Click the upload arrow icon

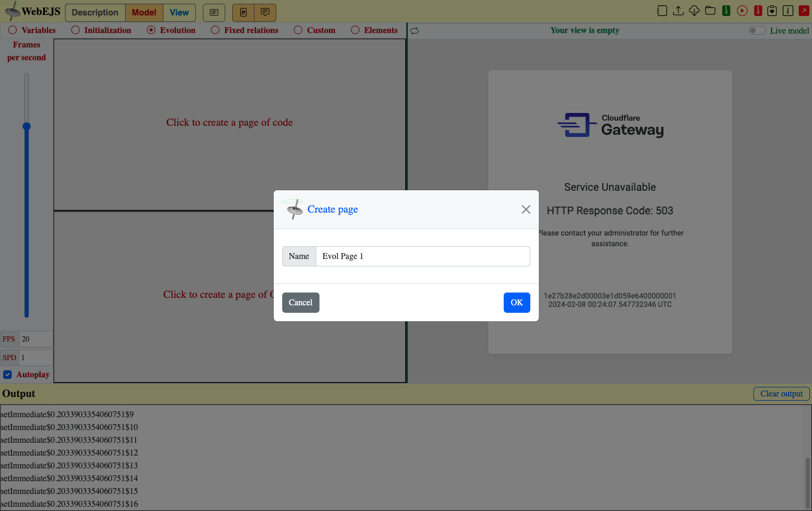point(678,11)
